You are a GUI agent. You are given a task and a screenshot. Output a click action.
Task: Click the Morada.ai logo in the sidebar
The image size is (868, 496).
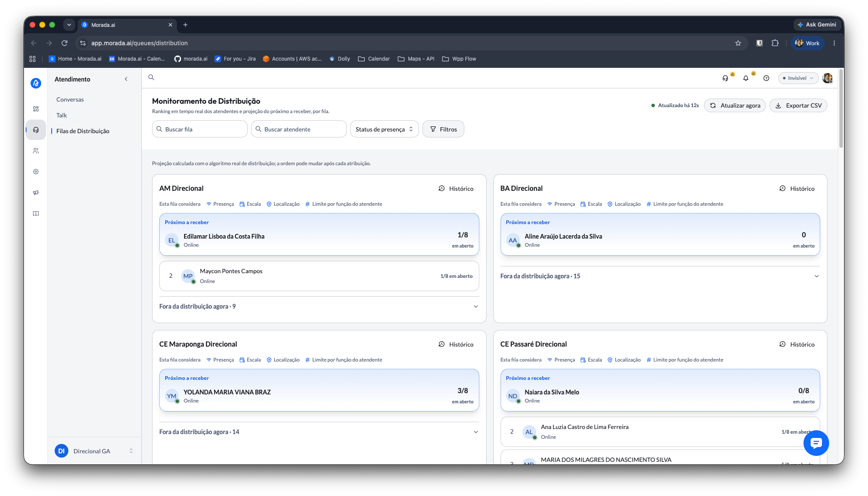point(36,83)
